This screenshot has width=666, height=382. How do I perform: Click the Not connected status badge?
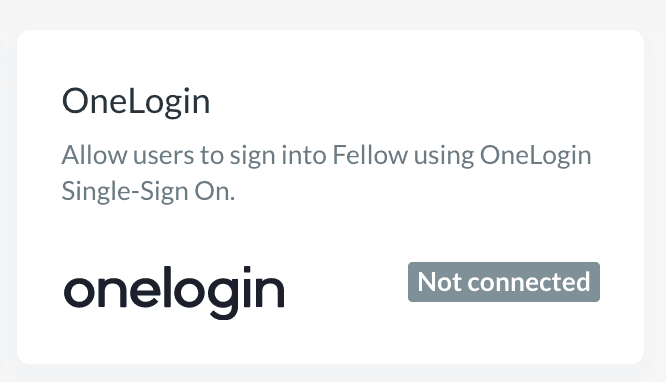pos(504,282)
